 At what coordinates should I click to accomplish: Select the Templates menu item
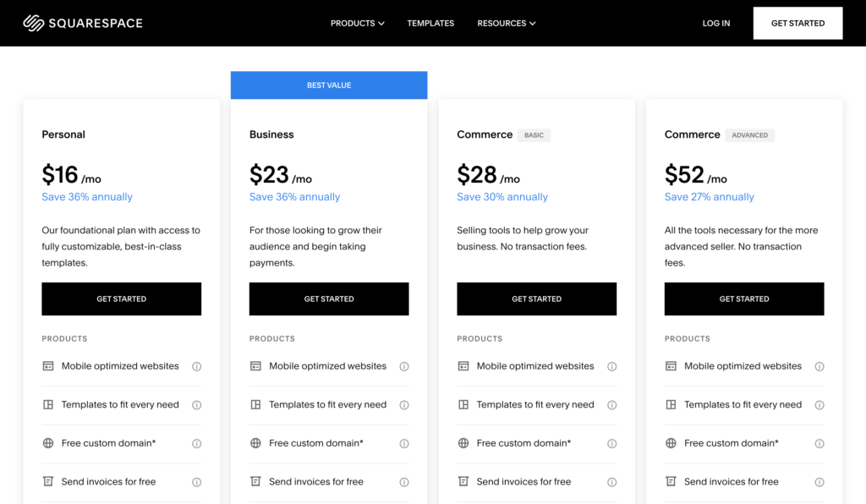point(430,23)
